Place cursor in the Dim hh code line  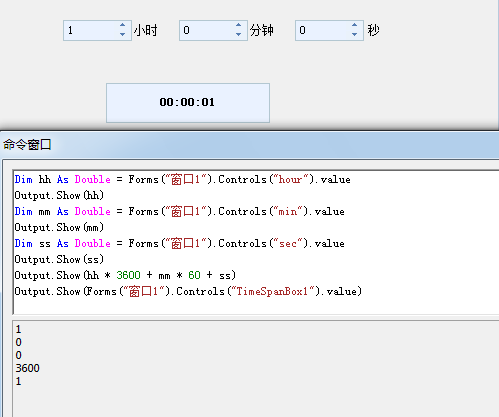182,179
